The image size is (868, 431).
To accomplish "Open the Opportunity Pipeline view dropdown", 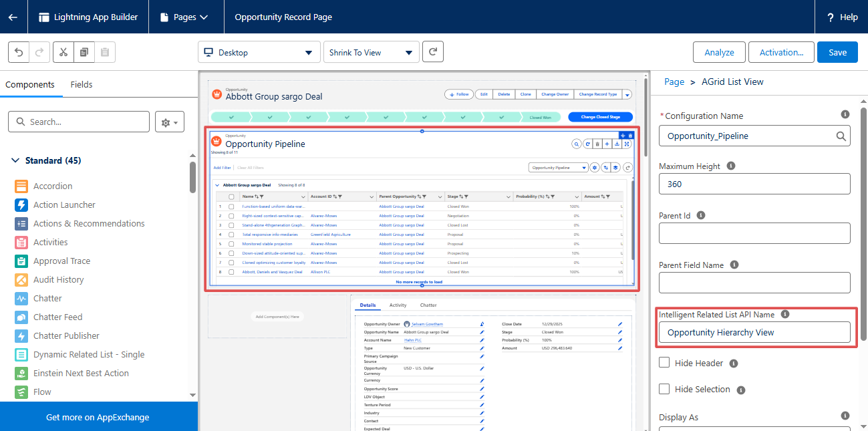I will [559, 168].
